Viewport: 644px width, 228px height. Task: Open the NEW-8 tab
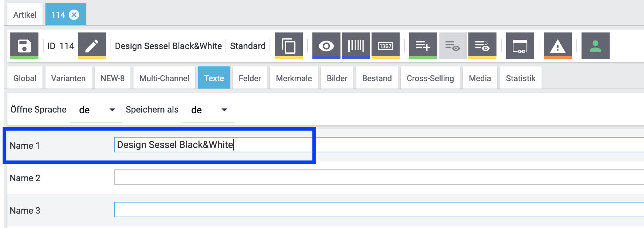pyautogui.click(x=112, y=78)
